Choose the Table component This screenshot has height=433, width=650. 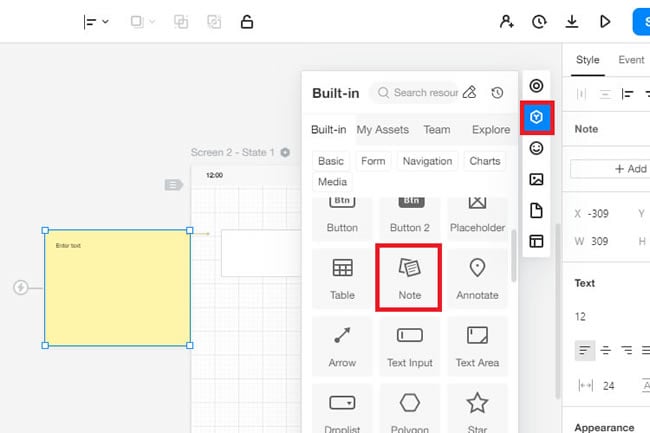342,278
